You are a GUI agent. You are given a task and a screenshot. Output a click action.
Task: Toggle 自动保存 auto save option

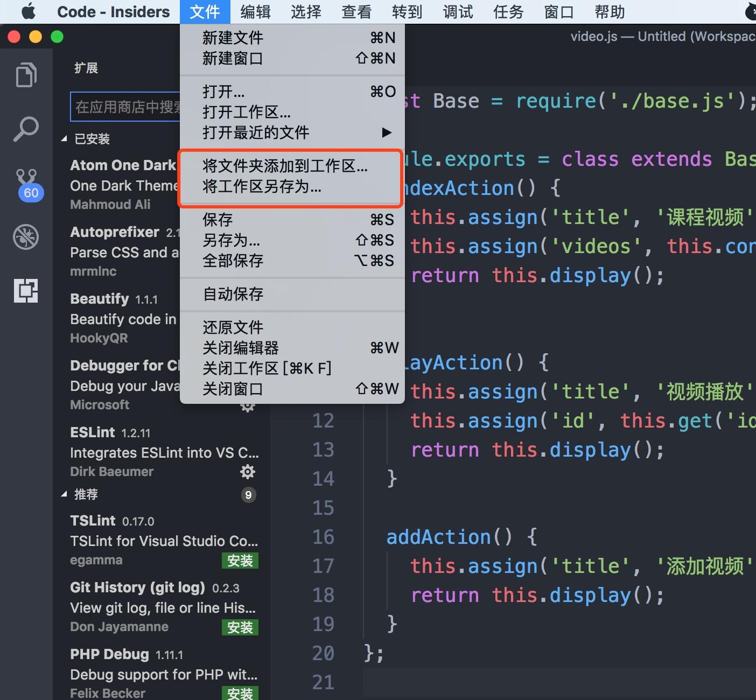(x=292, y=294)
